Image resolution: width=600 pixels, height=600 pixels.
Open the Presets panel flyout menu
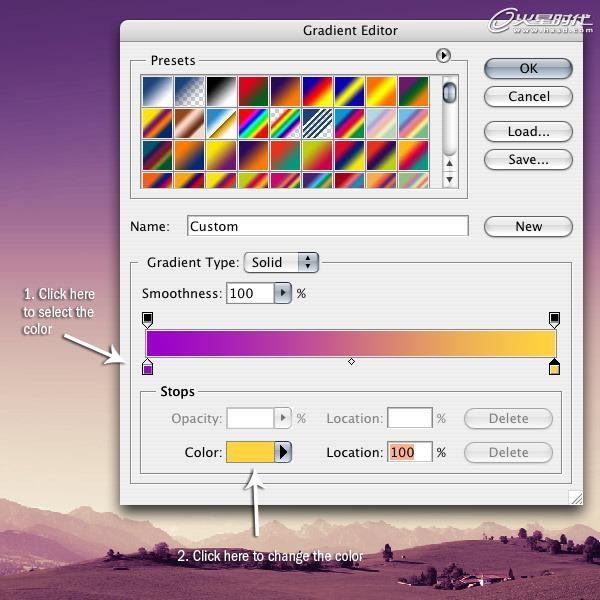pos(443,56)
